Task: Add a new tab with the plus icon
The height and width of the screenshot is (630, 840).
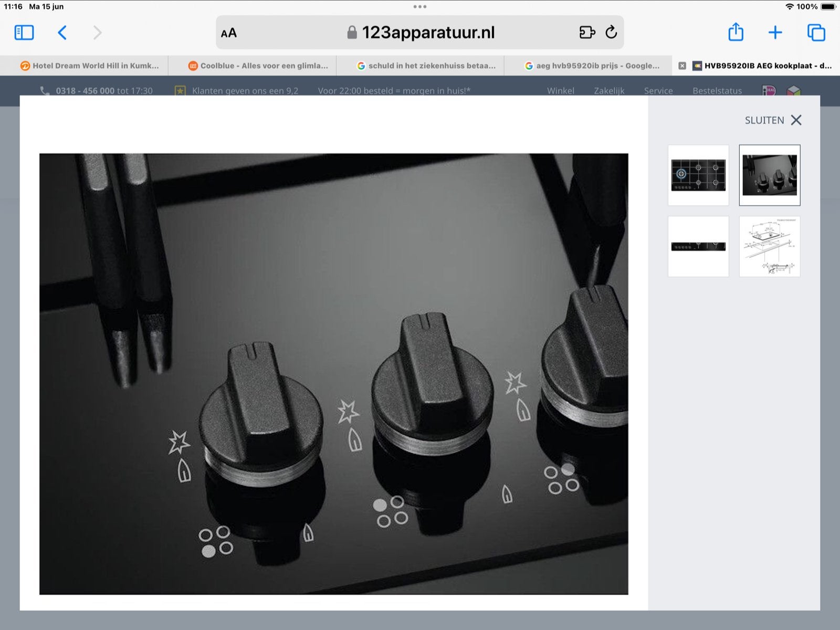Action: [775, 33]
